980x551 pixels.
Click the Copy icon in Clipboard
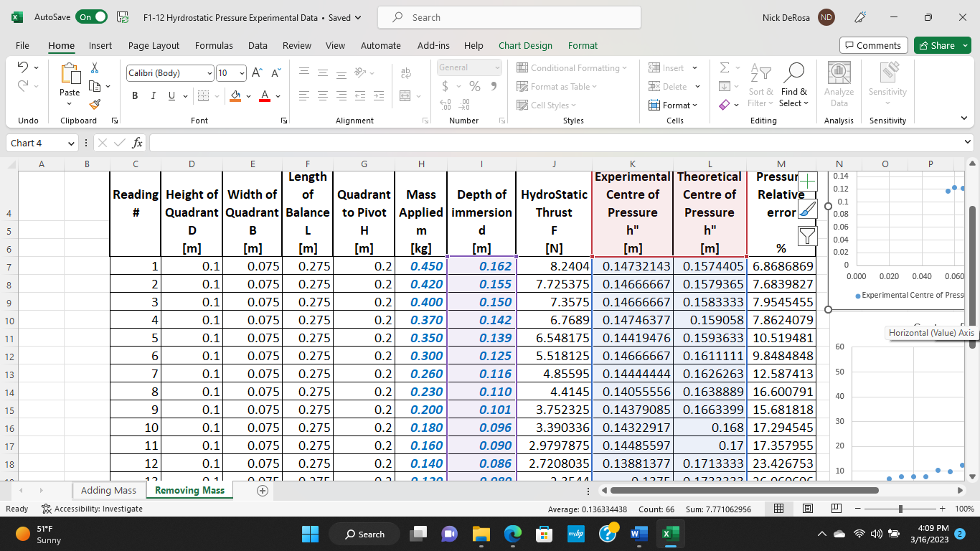(95, 86)
